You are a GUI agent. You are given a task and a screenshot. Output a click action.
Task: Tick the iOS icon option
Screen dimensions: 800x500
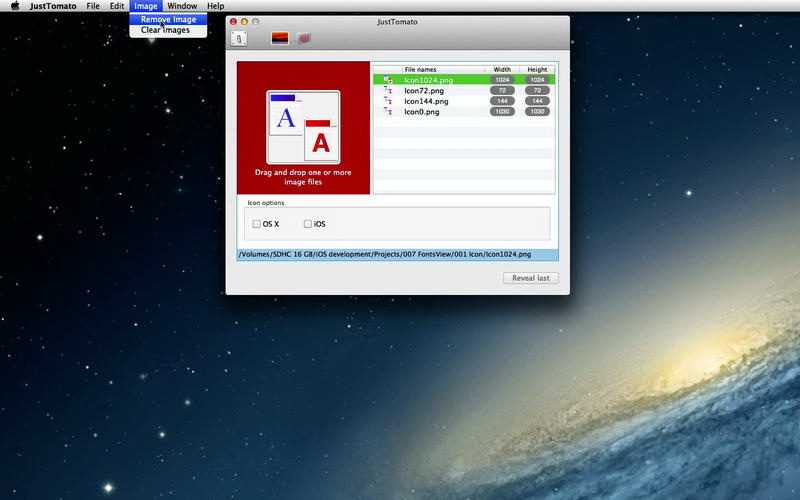[308, 224]
